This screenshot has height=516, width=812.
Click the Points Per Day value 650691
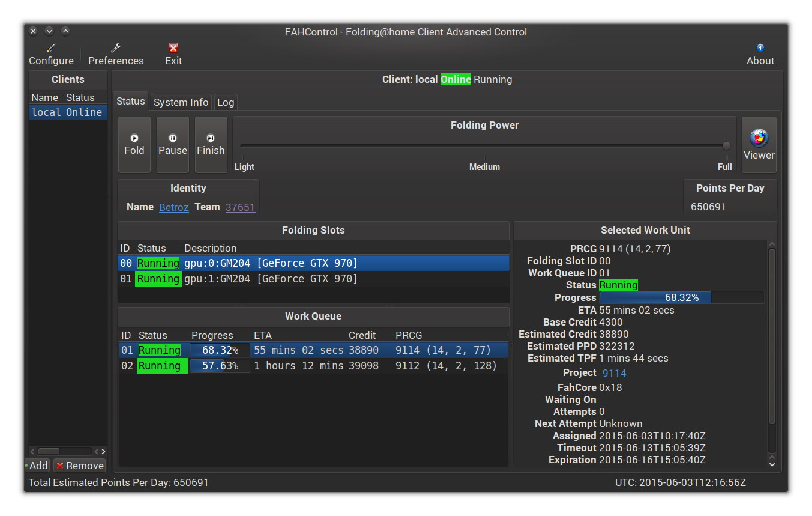point(708,207)
